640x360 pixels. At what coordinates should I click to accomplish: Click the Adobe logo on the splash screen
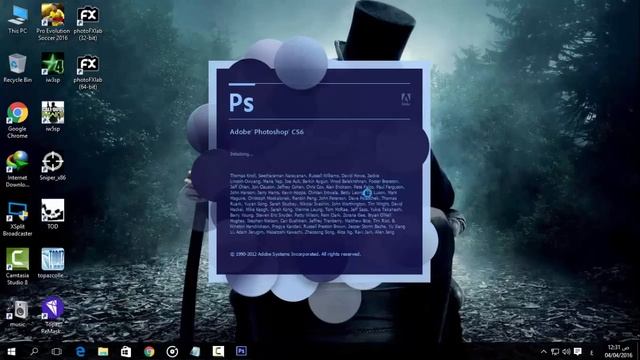(406, 99)
